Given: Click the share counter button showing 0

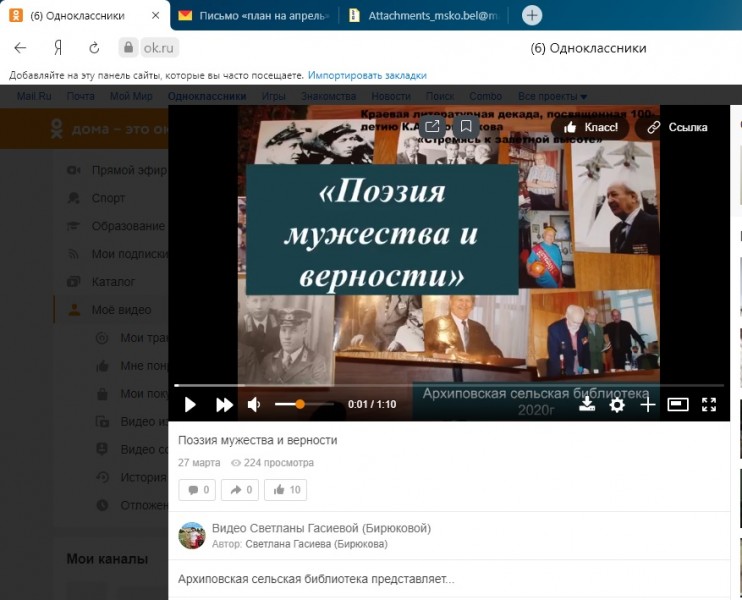Looking at the screenshot, I should (240, 490).
